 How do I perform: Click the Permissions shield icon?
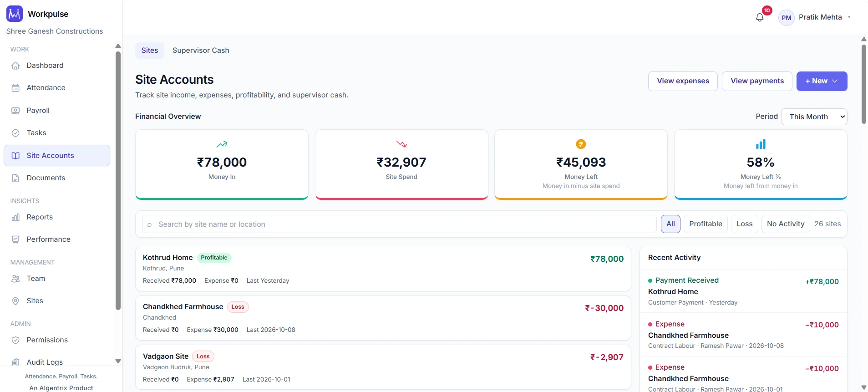[x=15, y=340]
